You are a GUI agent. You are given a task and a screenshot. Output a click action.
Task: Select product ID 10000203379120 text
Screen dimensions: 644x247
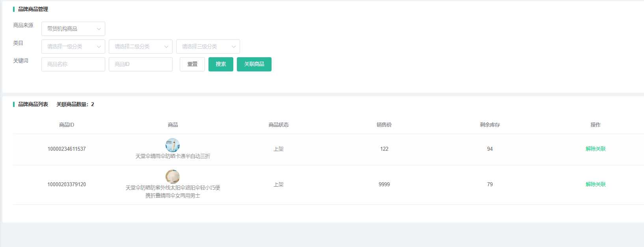pyautogui.click(x=67, y=184)
